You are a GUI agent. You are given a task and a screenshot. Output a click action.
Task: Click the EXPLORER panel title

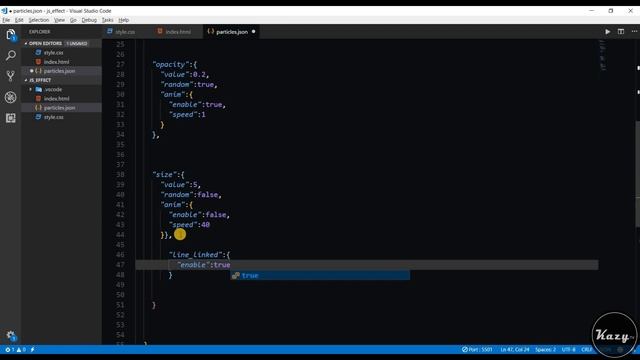pyautogui.click(x=40, y=32)
